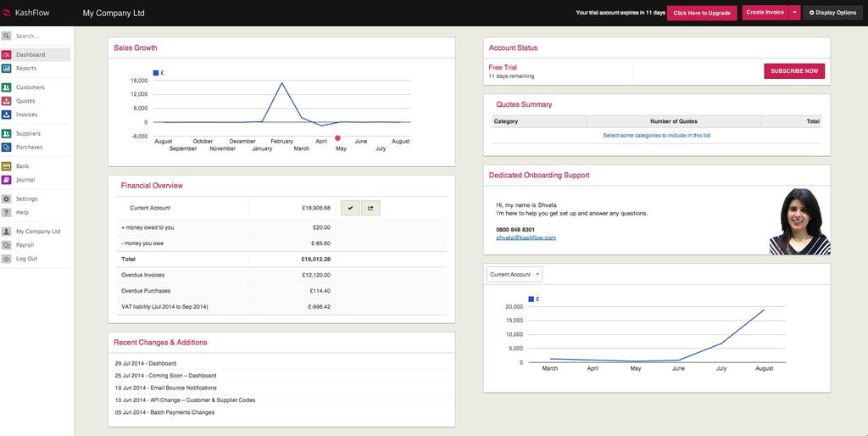
Task: Open the 29 Jul 2014 Dashboard change entry
Action: (146, 363)
